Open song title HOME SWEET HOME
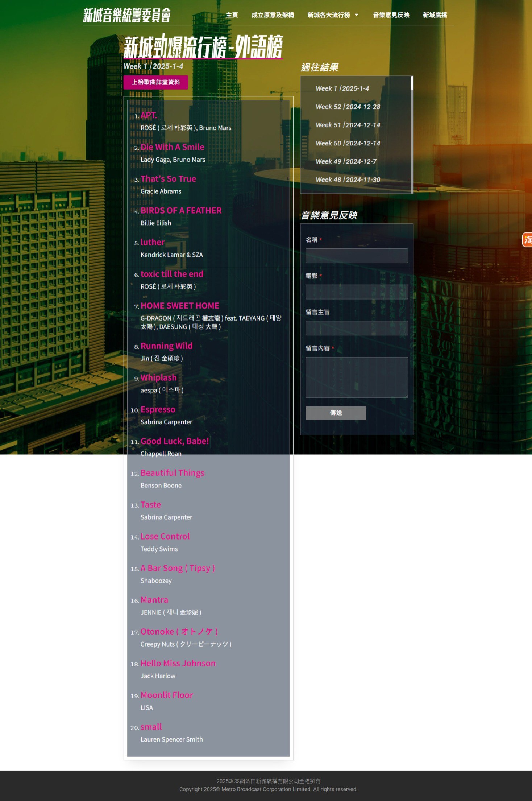The width and height of the screenshot is (532, 801). point(180,306)
